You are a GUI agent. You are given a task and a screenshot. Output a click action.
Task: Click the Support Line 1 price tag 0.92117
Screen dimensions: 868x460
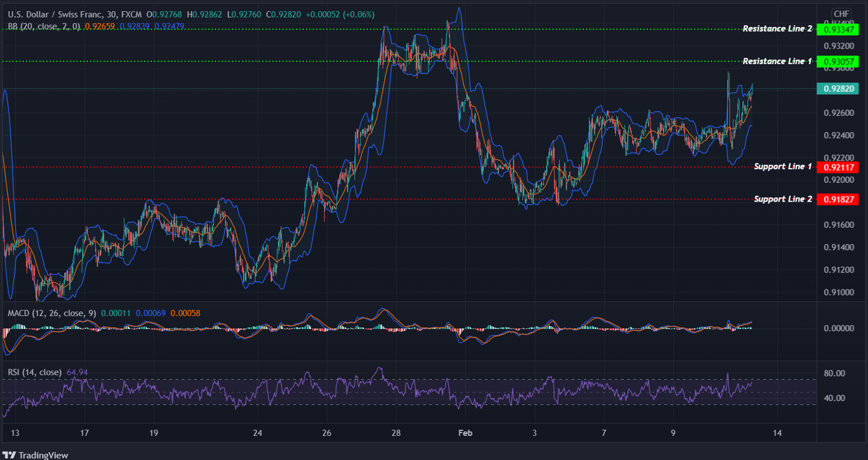[x=838, y=168]
